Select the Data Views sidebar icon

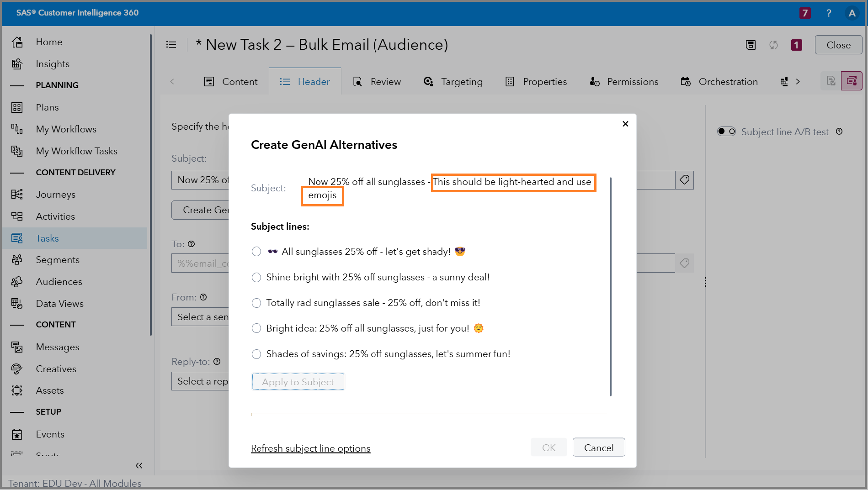tap(17, 303)
